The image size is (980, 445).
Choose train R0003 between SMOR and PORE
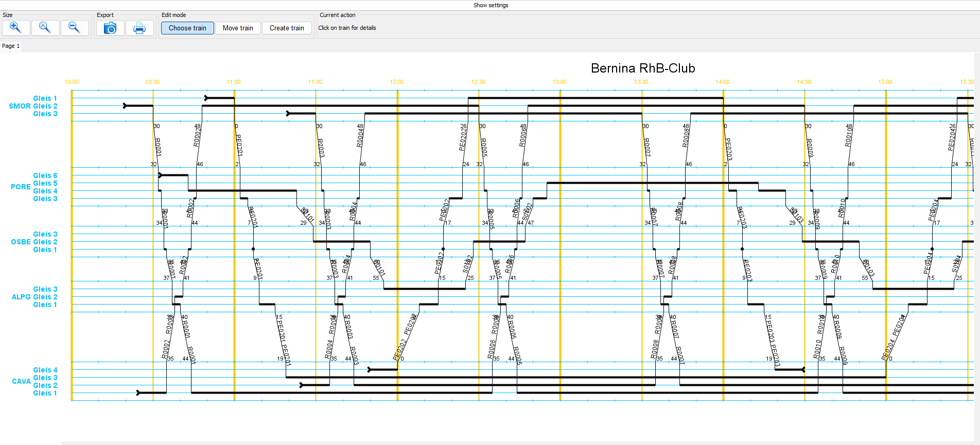pos(321,148)
